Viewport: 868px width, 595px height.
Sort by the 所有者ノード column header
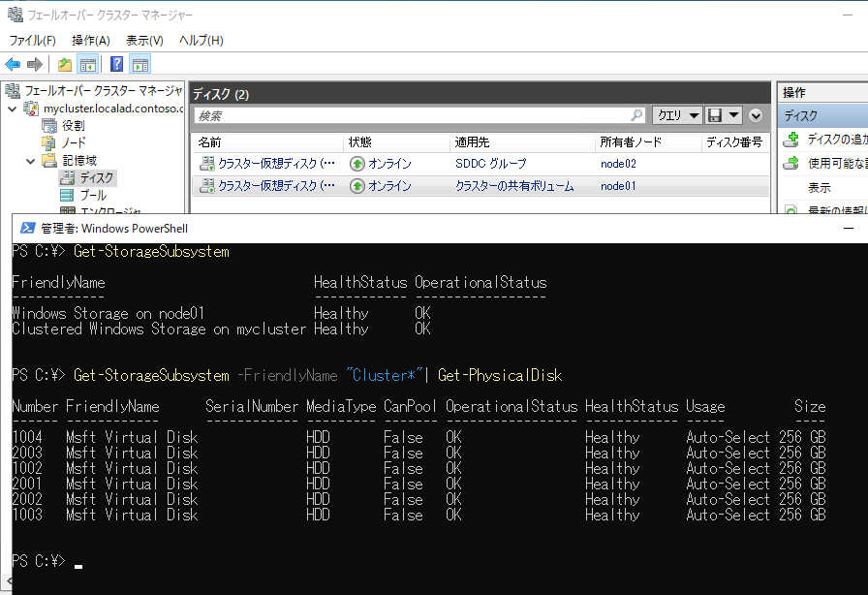pos(631,141)
